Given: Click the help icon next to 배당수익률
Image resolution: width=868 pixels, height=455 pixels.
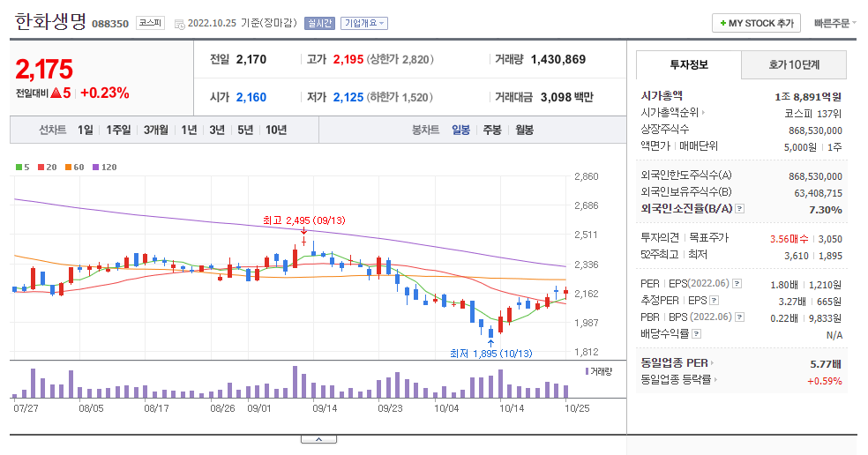Looking at the screenshot, I should tap(696, 334).
